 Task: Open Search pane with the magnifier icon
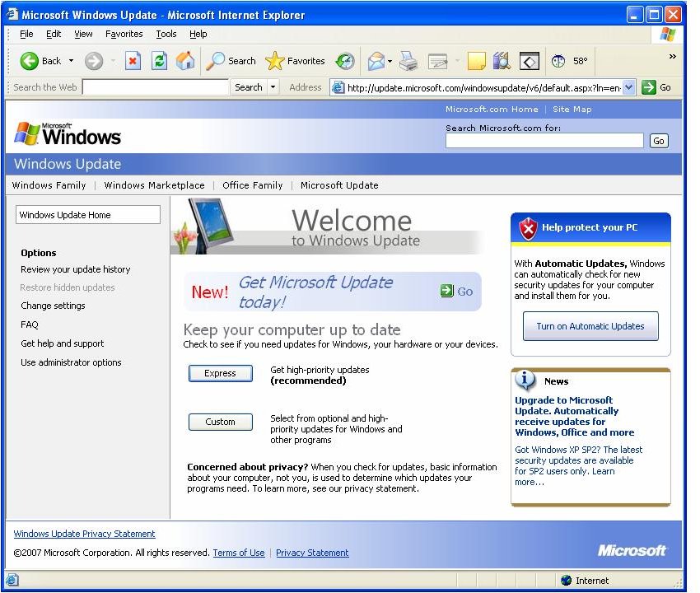215,61
